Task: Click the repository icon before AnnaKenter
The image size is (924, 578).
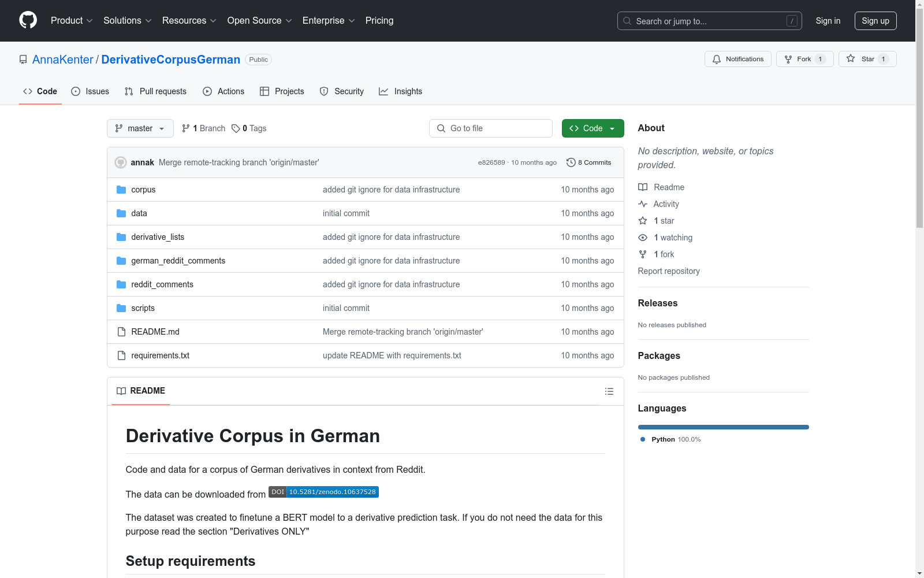Action: click(x=23, y=60)
